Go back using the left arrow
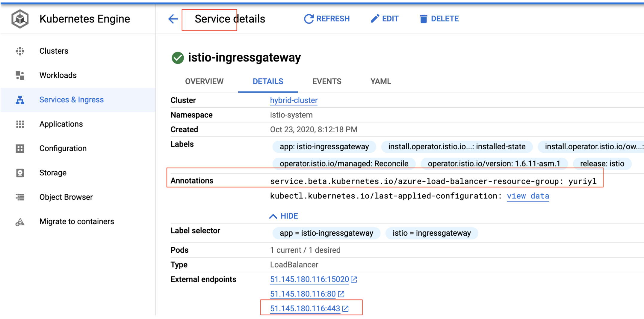Image resolution: width=644 pixels, height=319 pixels. [x=173, y=19]
